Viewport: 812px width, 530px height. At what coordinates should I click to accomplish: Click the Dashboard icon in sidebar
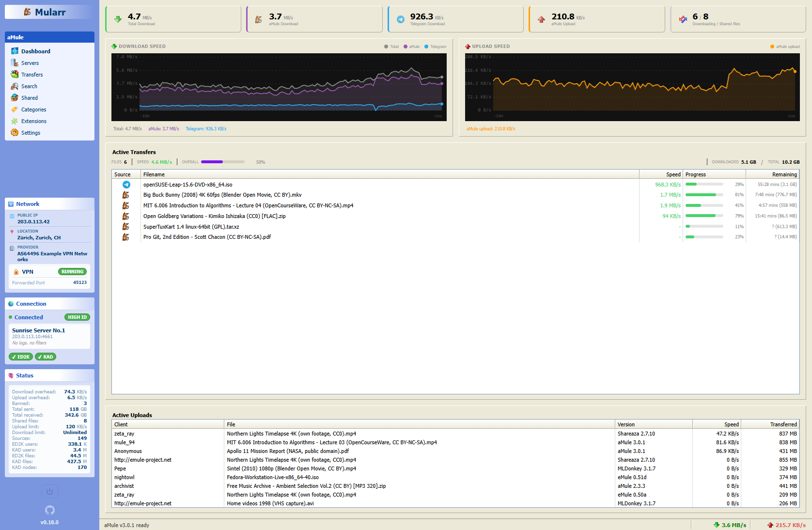click(x=15, y=51)
